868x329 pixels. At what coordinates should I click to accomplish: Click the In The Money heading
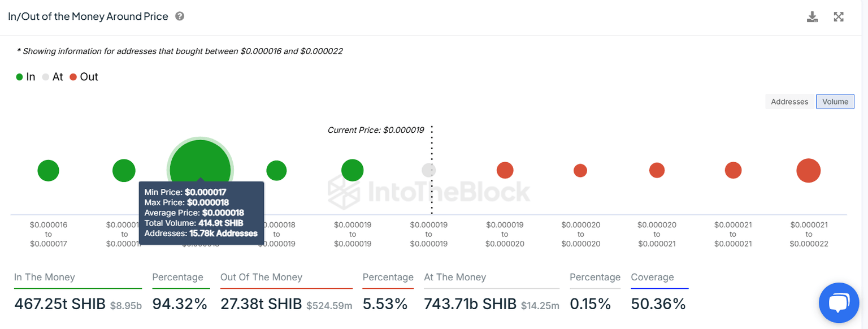click(45, 278)
